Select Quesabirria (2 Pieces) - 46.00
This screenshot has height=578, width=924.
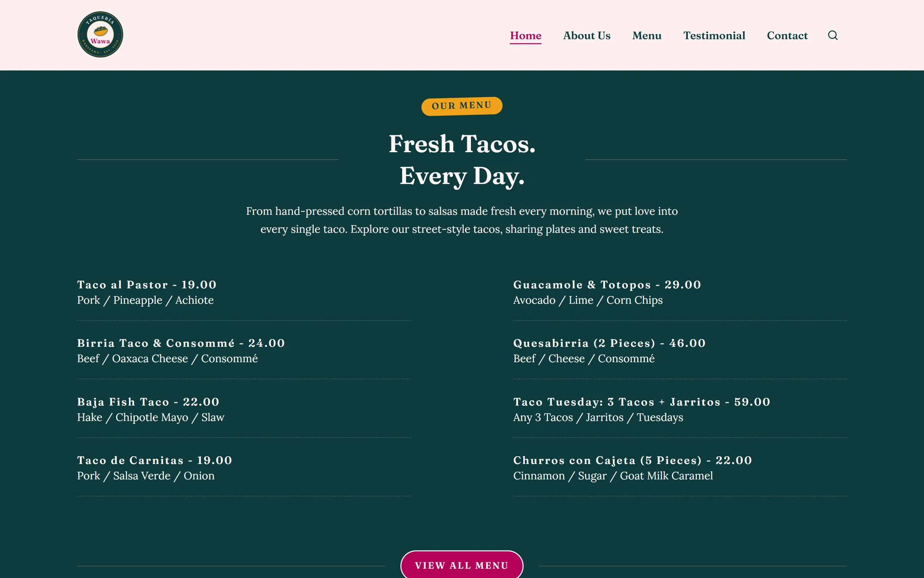[609, 343]
